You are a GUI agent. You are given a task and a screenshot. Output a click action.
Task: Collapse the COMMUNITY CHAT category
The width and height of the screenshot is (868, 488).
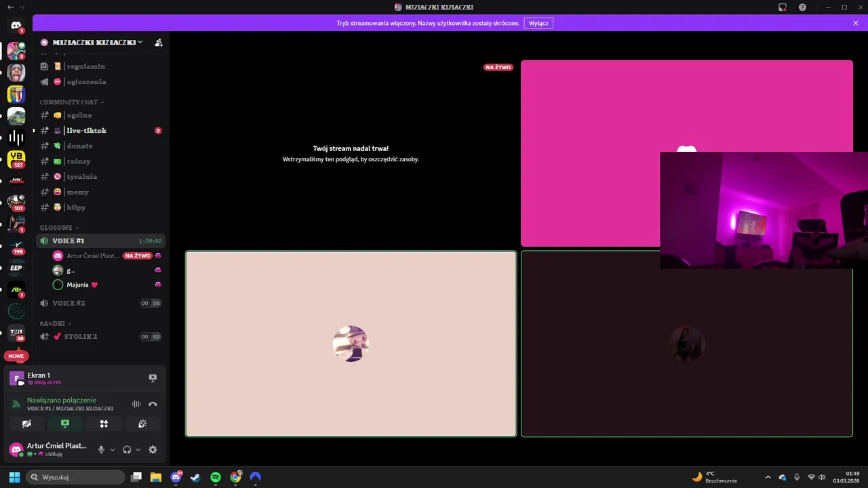click(x=72, y=102)
